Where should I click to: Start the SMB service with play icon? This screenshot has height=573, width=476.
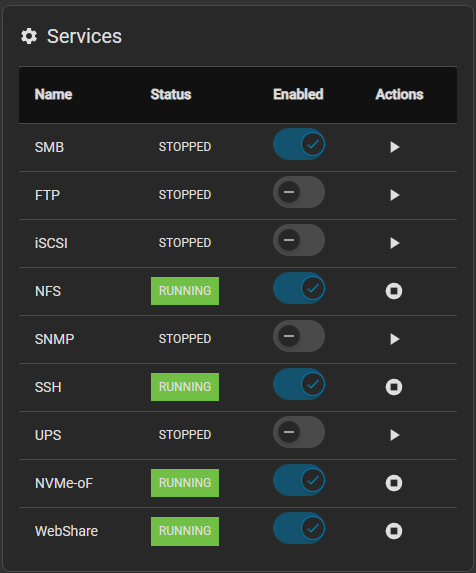[394, 147]
